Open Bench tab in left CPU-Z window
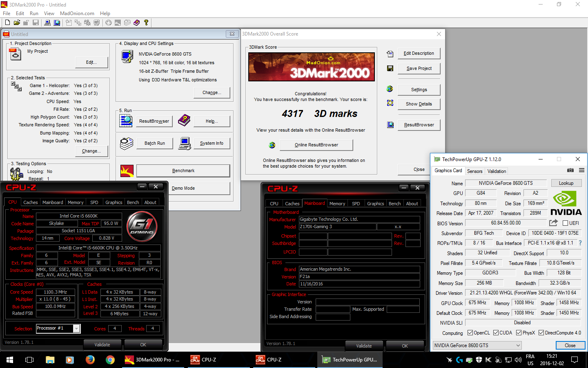The width and height of the screenshot is (588, 368). (133, 202)
